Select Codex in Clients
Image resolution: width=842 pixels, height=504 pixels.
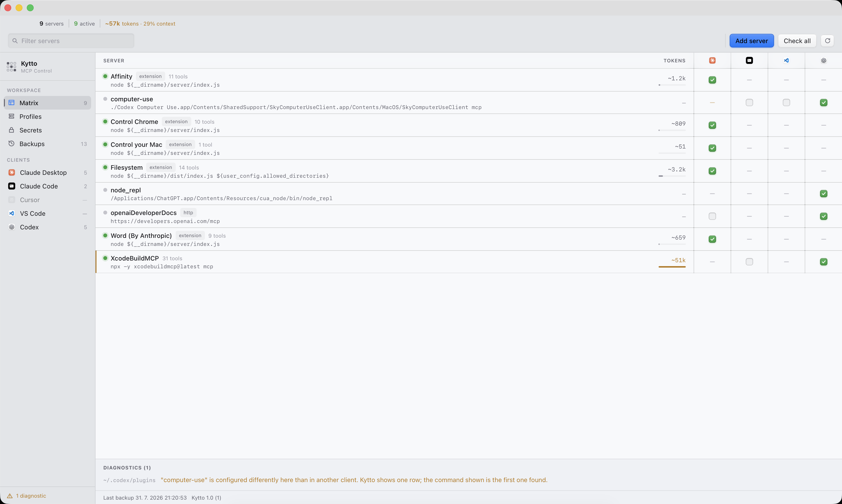click(48, 227)
